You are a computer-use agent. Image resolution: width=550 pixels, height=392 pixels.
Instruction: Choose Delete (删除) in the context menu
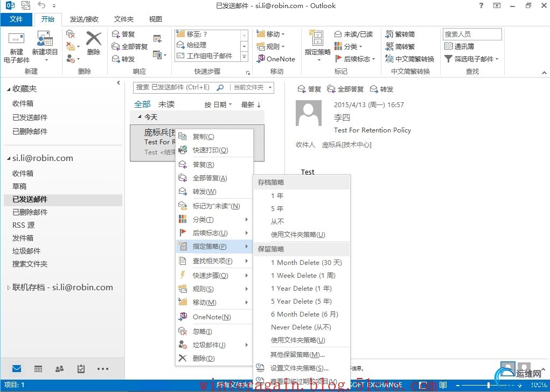tap(214, 358)
